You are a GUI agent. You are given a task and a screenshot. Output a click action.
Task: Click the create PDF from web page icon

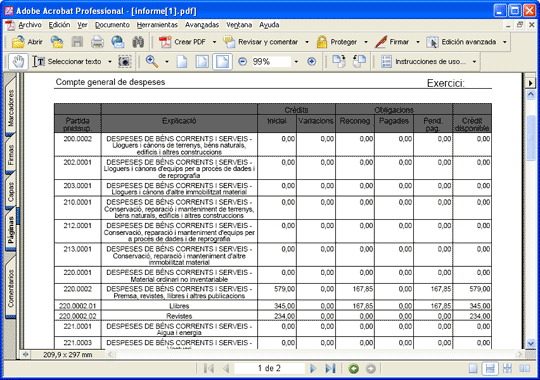pyautogui.click(x=57, y=42)
